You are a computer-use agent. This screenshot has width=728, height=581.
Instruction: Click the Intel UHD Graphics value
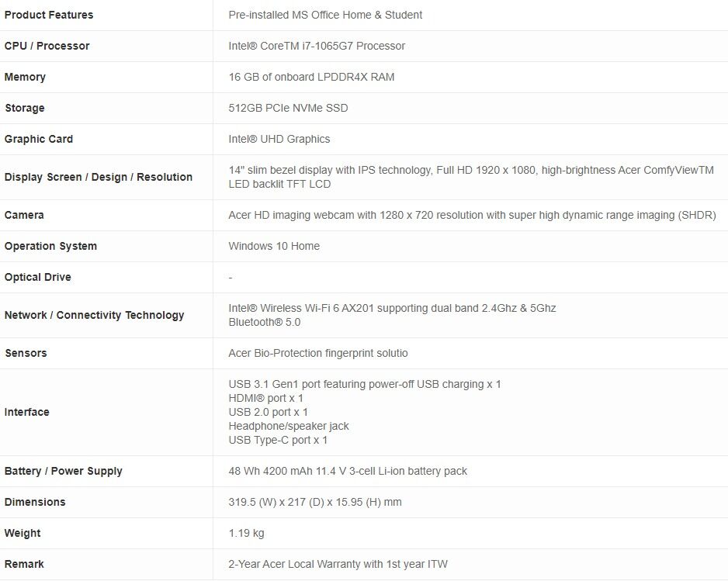click(279, 139)
